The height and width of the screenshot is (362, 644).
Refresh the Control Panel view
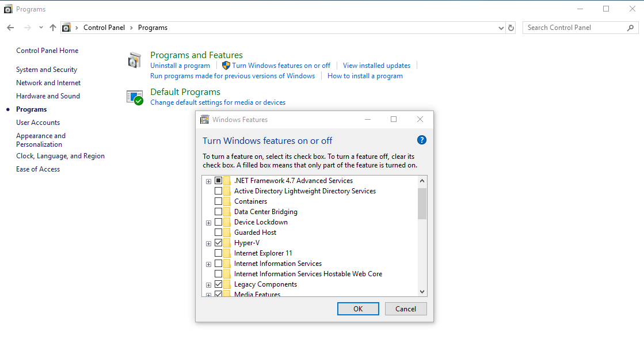(511, 28)
